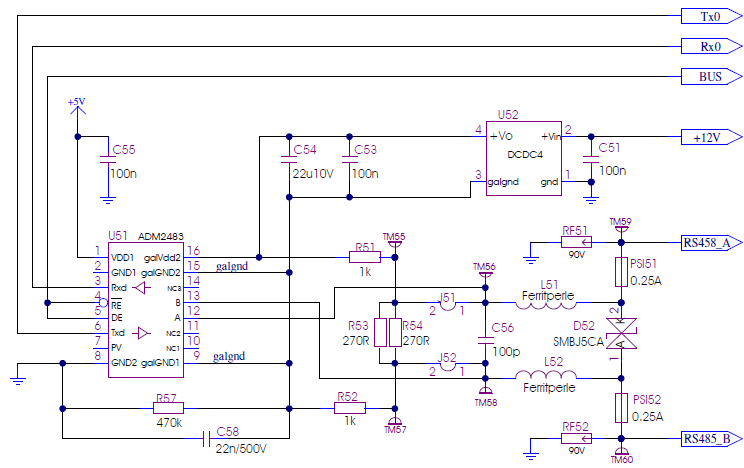The height and width of the screenshot is (468, 744).
Task: Click the ground symbol below C55
Action: point(108,200)
